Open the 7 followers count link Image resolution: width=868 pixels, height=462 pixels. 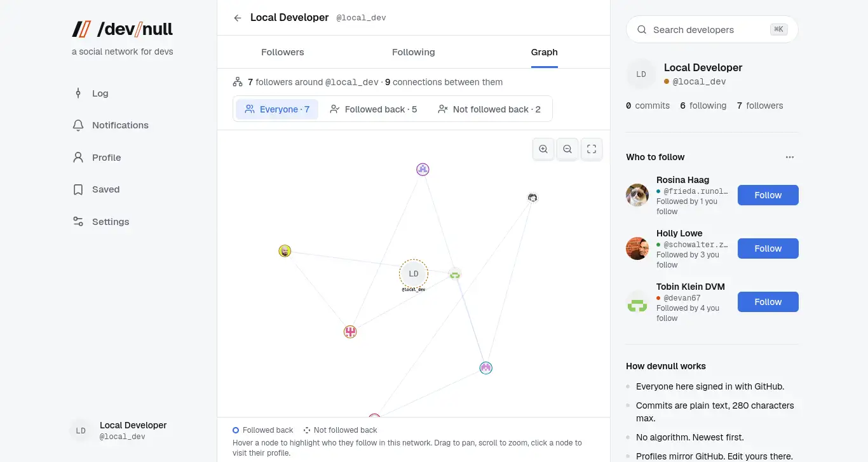click(x=760, y=105)
